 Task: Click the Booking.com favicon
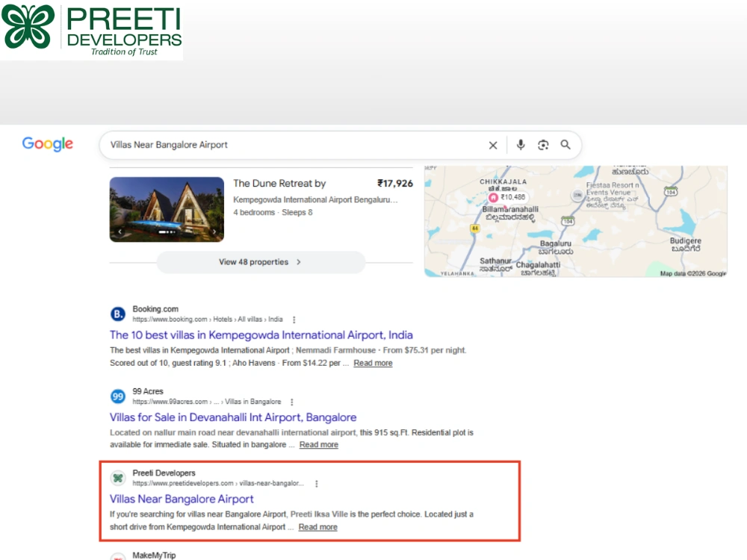[118, 314]
